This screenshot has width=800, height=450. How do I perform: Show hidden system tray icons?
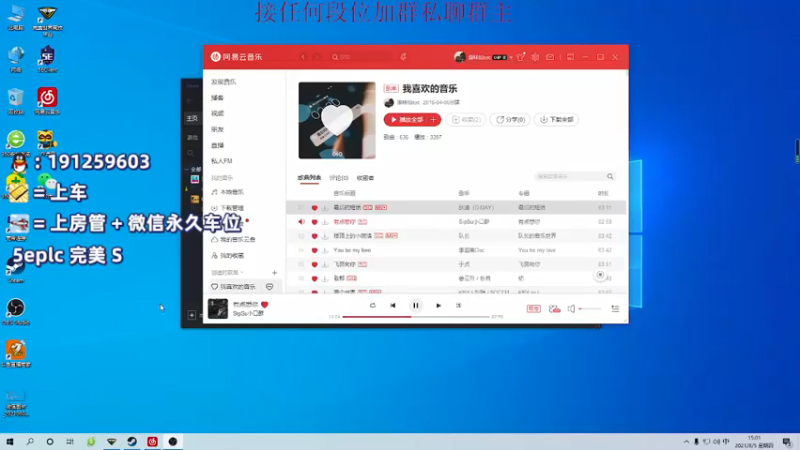pyautogui.click(x=686, y=442)
